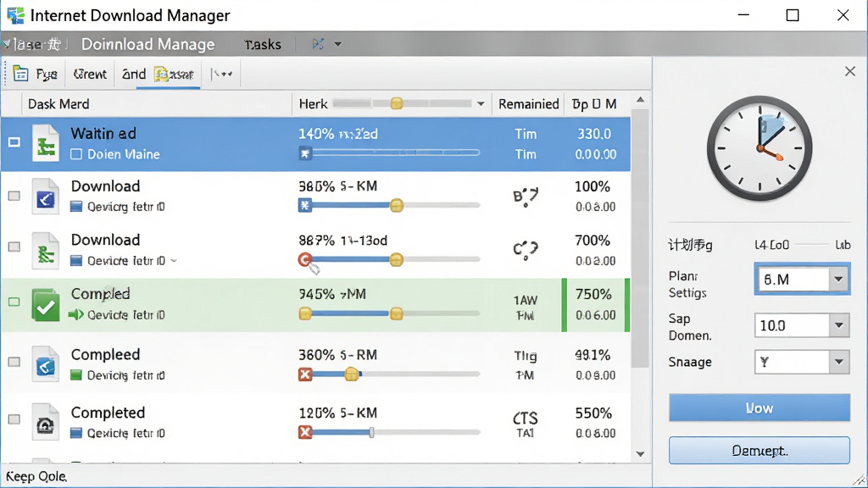Expand the menu bar dropdown arrow next to shuffle
The width and height of the screenshot is (868, 488).
click(337, 44)
